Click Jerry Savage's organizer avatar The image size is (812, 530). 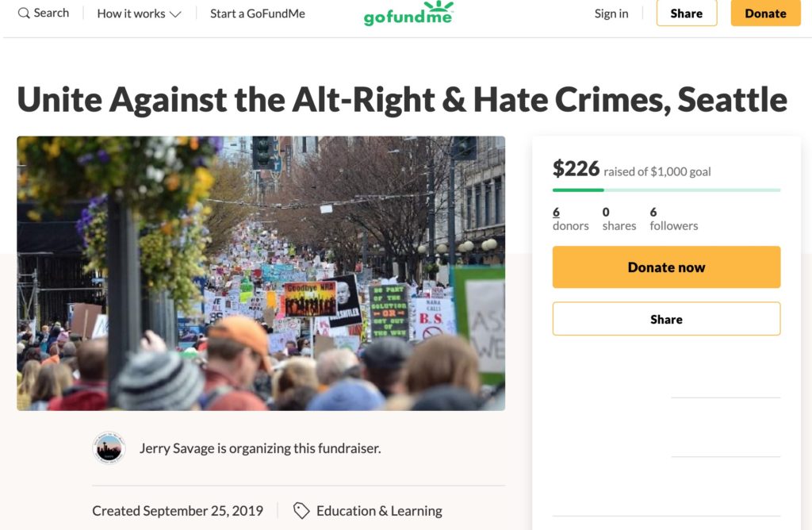coord(109,448)
